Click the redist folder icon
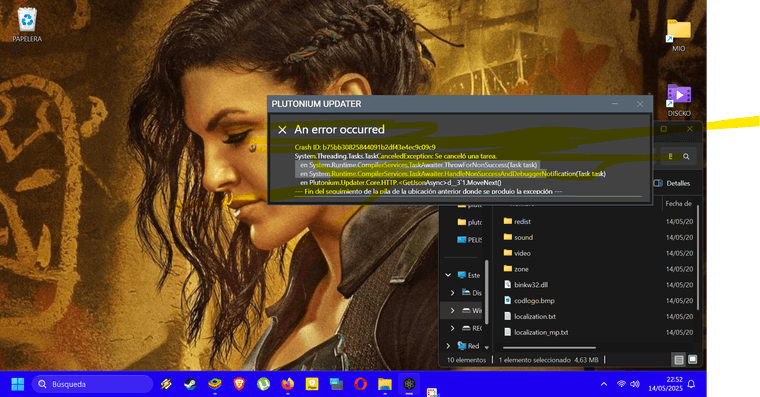 coord(507,221)
